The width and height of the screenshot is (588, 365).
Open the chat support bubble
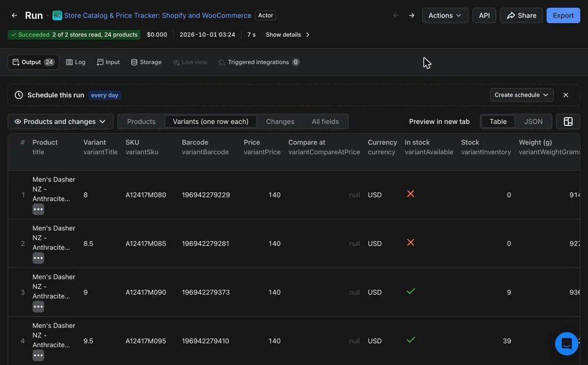[567, 344]
